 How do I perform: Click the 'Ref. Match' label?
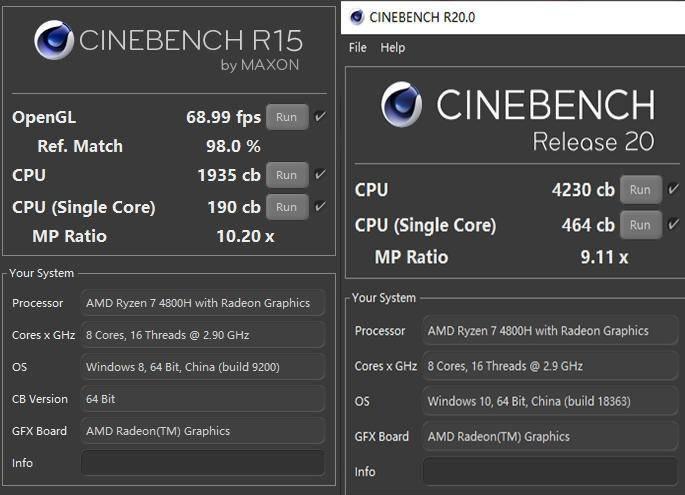click(80, 146)
